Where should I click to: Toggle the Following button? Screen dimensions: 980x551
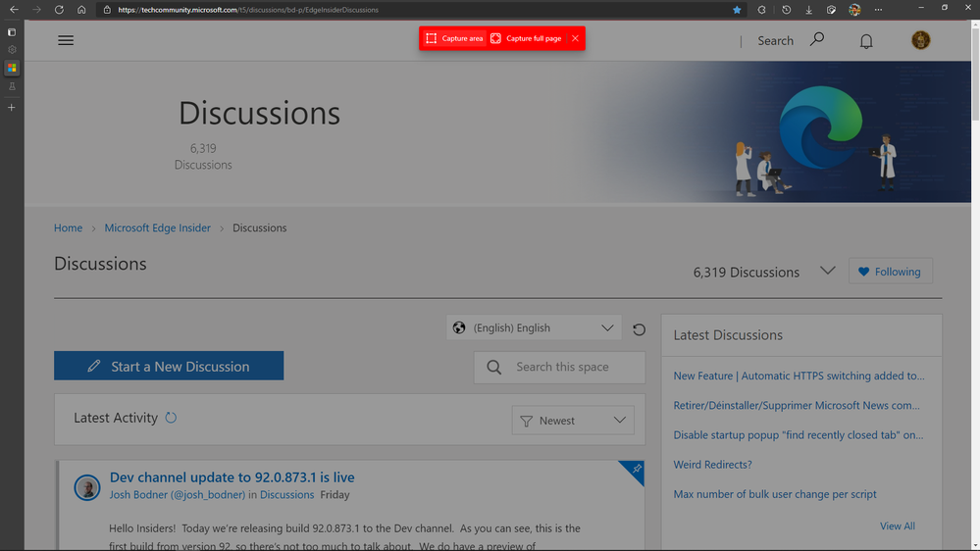click(x=891, y=272)
